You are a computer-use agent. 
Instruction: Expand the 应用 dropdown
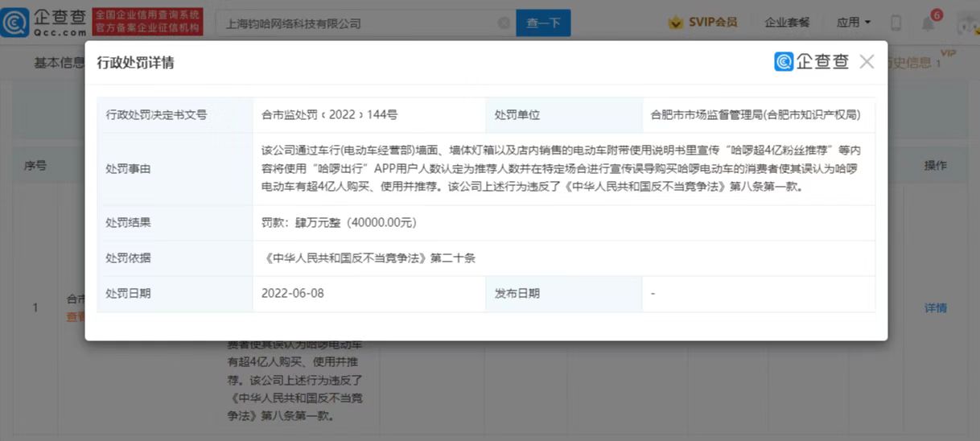(854, 23)
